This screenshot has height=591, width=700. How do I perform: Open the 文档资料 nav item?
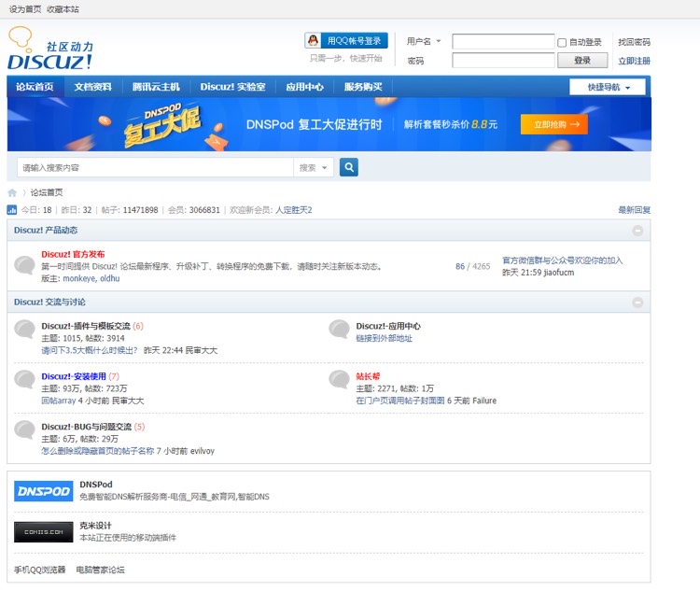pos(92,87)
